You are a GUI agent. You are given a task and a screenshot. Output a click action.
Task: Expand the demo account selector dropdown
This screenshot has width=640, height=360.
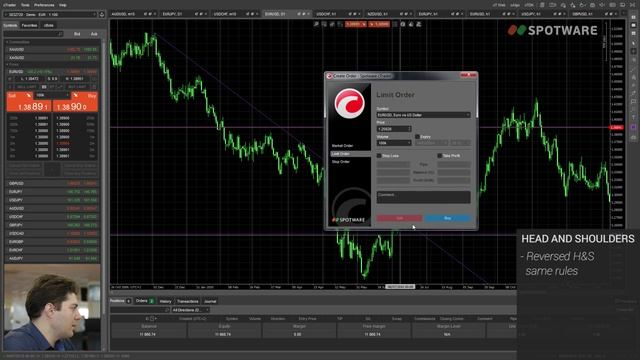50,14
